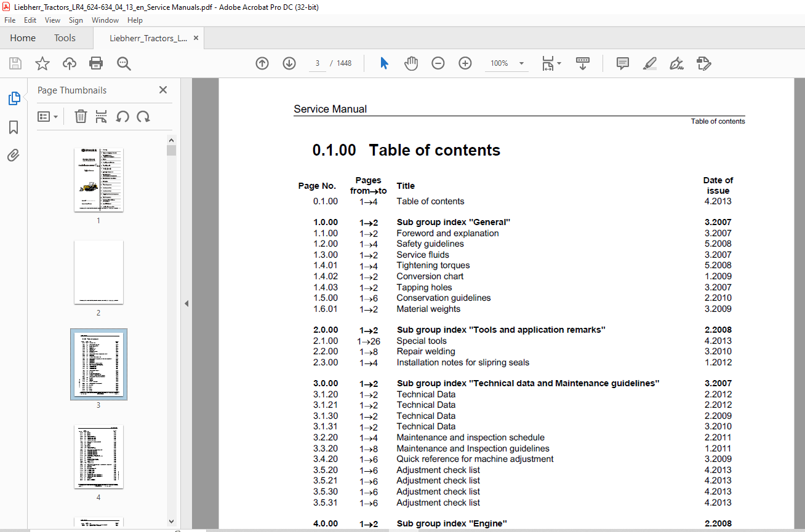Select page 4 thumbnail
The width and height of the screenshot is (805, 532).
98,456
